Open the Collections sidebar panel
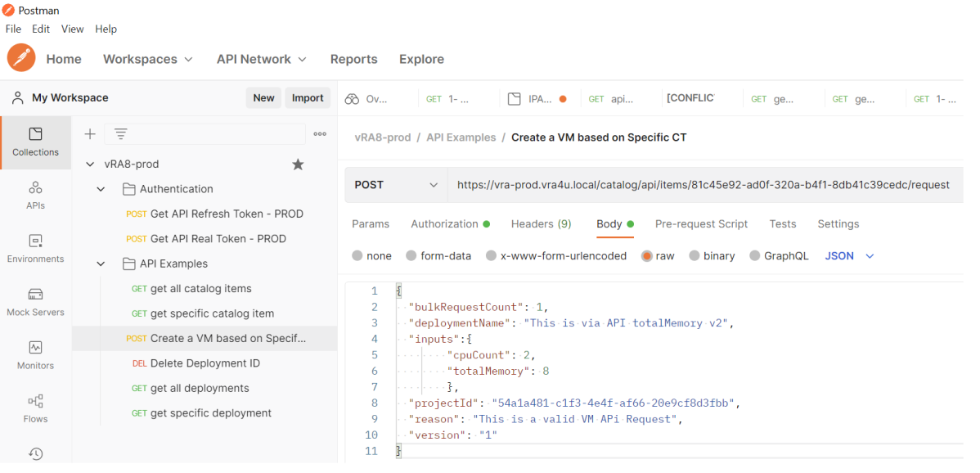The width and height of the screenshot is (980, 473). 35,142
